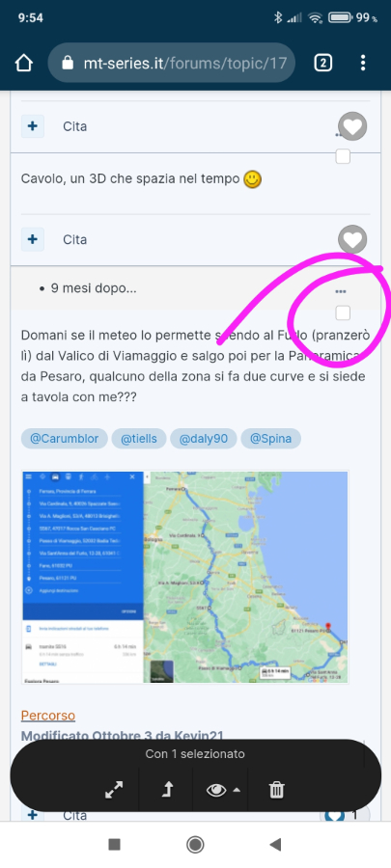Open the browser three-dot overflow menu
This screenshot has height=868, width=391.
[363, 63]
